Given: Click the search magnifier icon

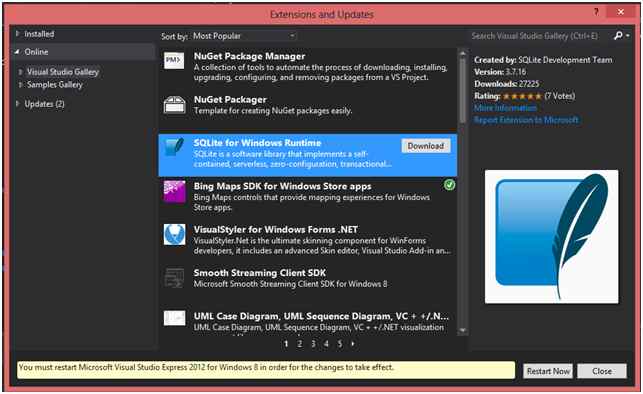Looking at the screenshot, I should (618, 36).
